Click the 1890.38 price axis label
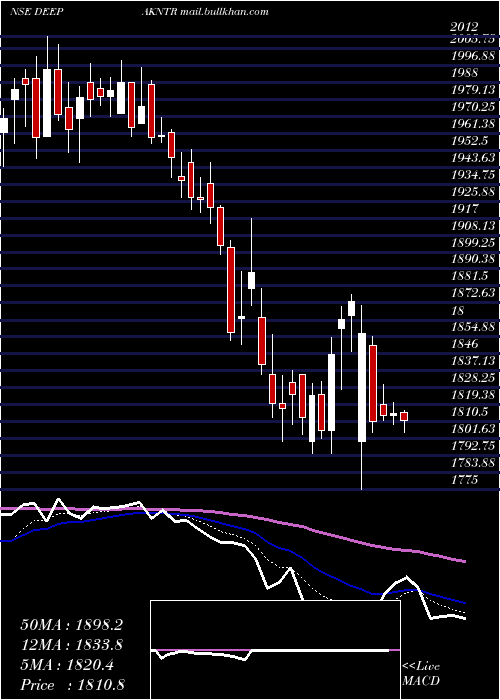Viewport: 500px width, 700px height. pyautogui.click(x=472, y=259)
